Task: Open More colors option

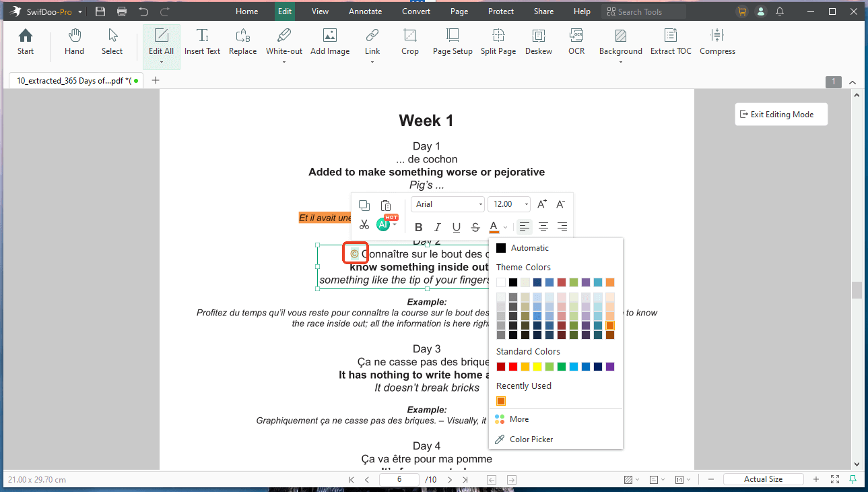Action: 519,419
